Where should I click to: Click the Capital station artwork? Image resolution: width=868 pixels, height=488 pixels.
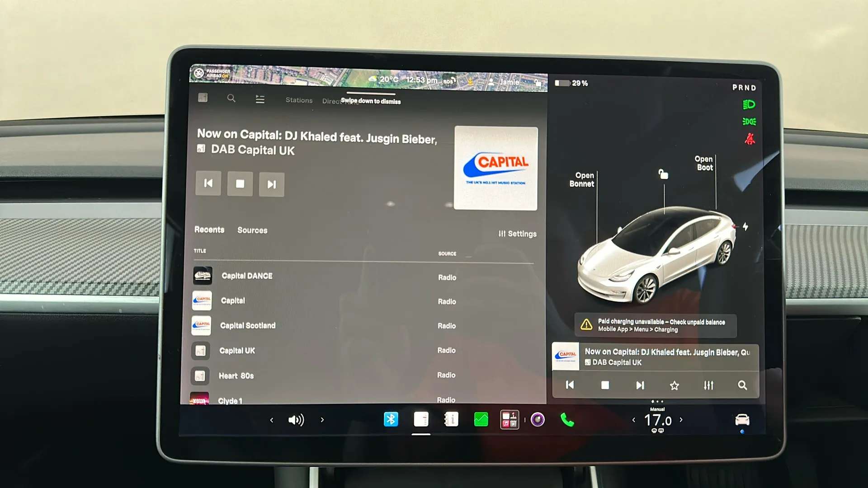[x=496, y=168]
